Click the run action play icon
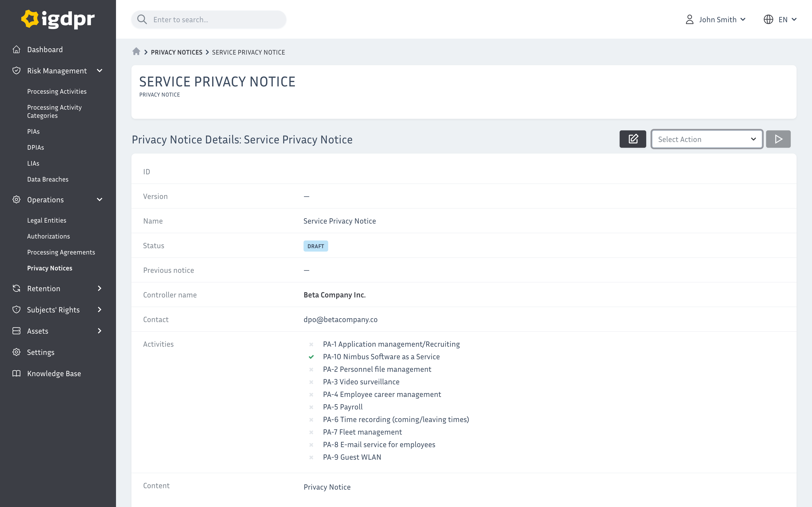 pos(778,139)
